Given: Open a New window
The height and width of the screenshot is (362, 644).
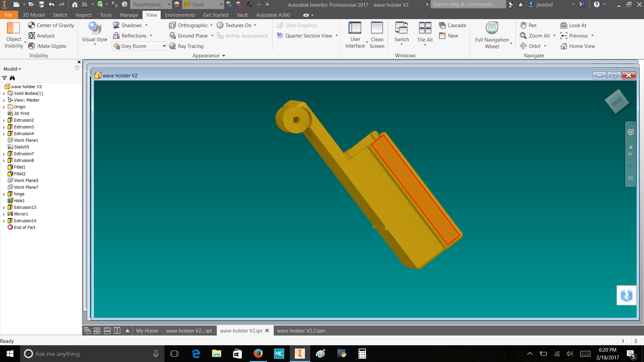Looking at the screenshot, I should tap(448, 36).
